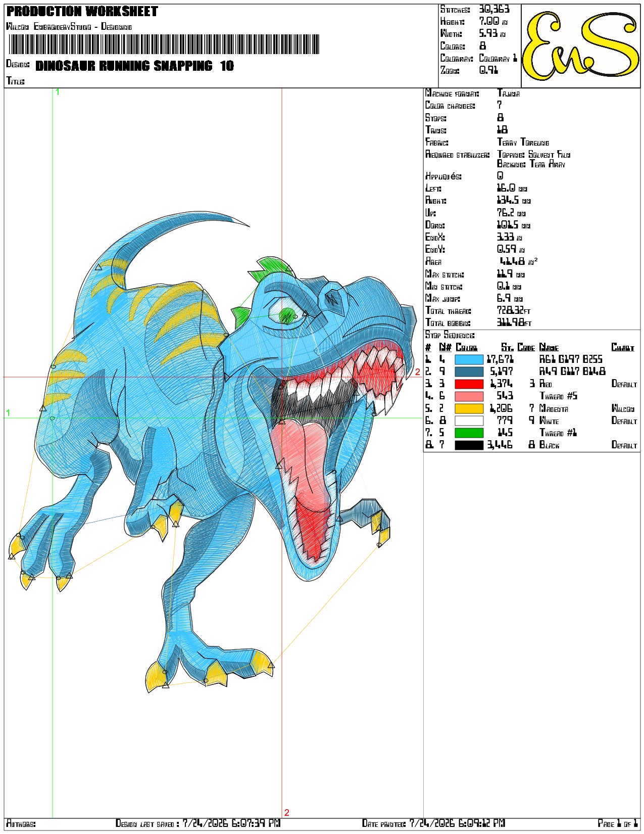This screenshot has height=834, width=644.
Task: Click the 'Title:' label in header
Action: pos(15,81)
